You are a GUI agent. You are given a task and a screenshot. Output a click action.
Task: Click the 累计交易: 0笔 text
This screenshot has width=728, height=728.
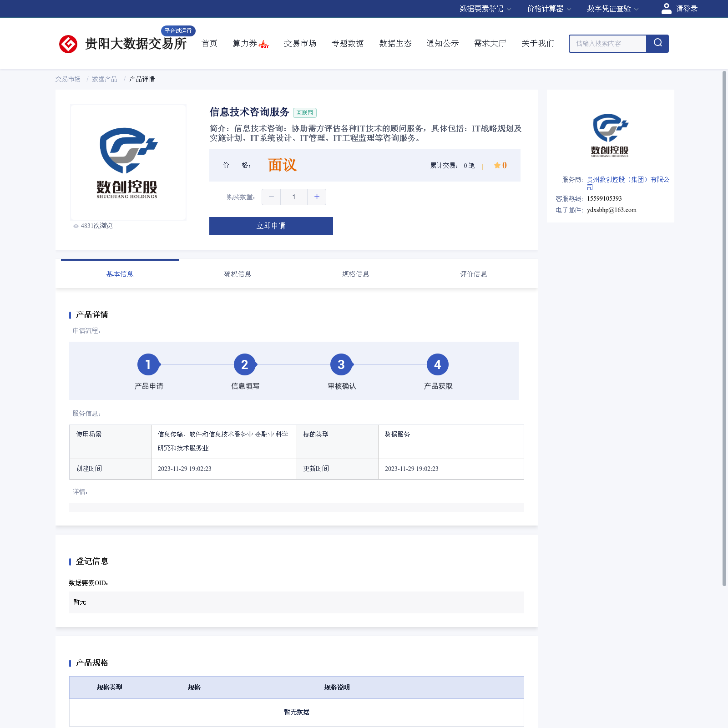coord(452,166)
